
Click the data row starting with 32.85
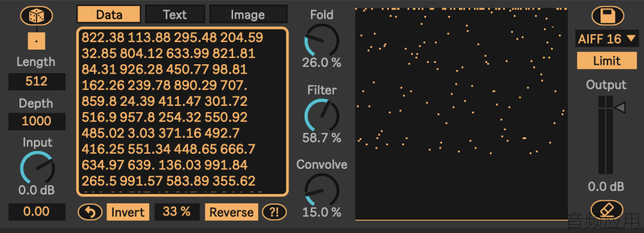point(168,54)
